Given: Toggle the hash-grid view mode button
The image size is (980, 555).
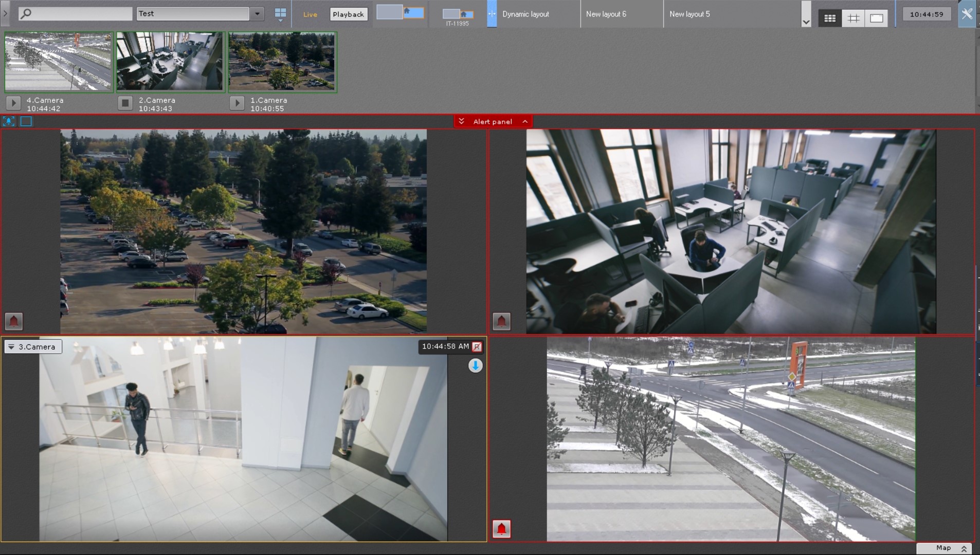Looking at the screenshot, I should click(x=853, y=18).
